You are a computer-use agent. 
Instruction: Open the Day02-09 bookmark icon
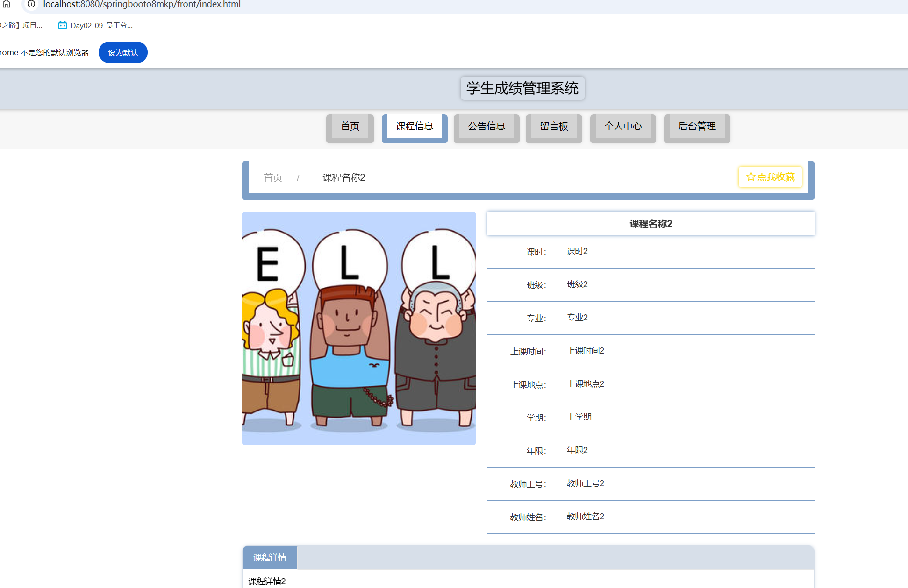(63, 25)
